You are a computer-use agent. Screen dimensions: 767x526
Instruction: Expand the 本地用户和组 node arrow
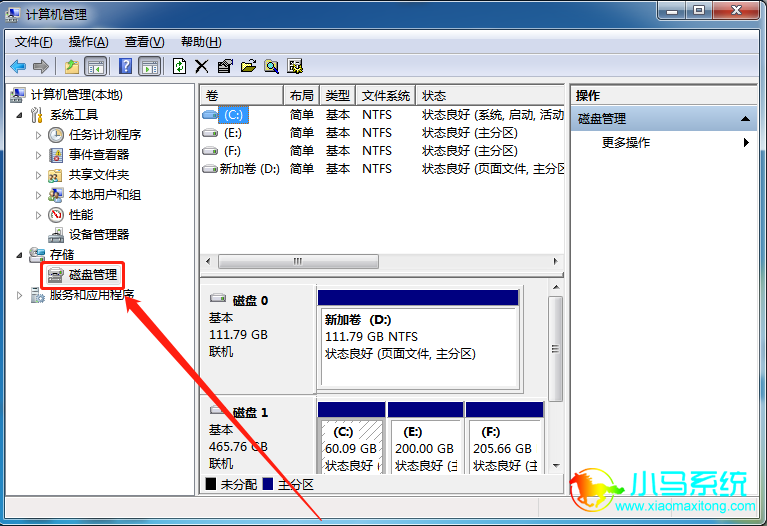[38, 195]
